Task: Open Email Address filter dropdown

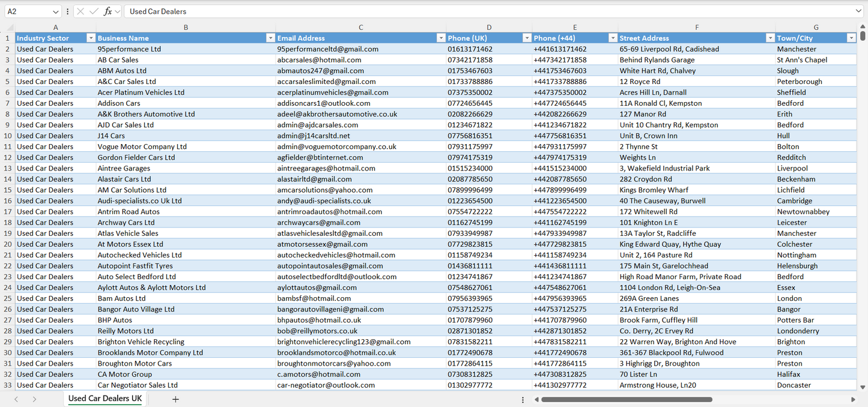Action: (x=441, y=38)
